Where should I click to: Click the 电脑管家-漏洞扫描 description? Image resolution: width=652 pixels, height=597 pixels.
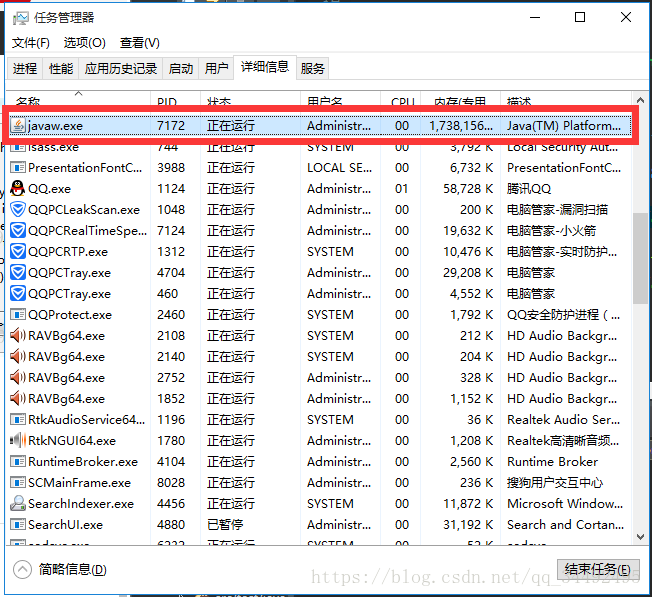557,210
